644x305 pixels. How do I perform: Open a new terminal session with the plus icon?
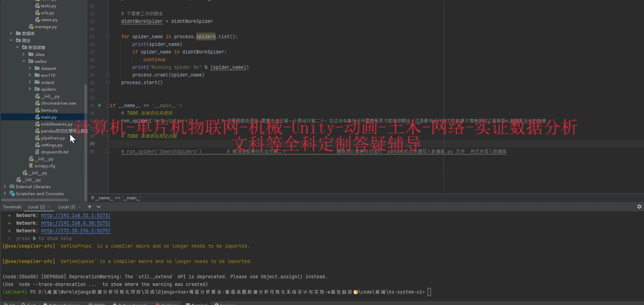click(89, 207)
